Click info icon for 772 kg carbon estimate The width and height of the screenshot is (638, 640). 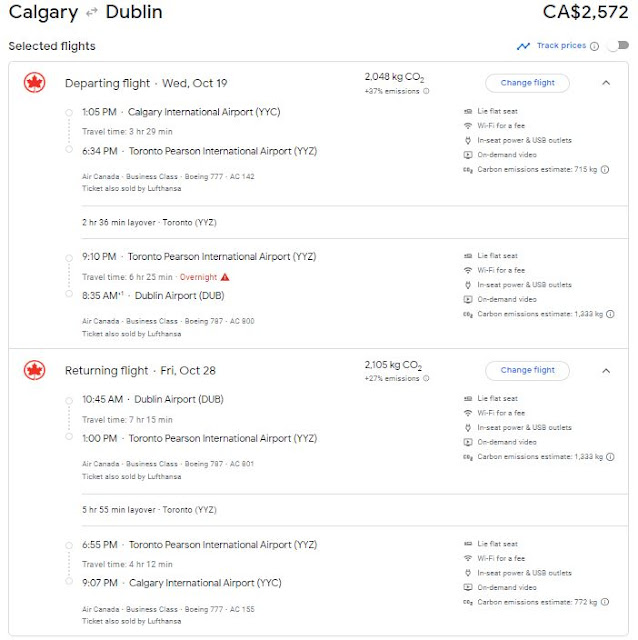pos(605,602)
